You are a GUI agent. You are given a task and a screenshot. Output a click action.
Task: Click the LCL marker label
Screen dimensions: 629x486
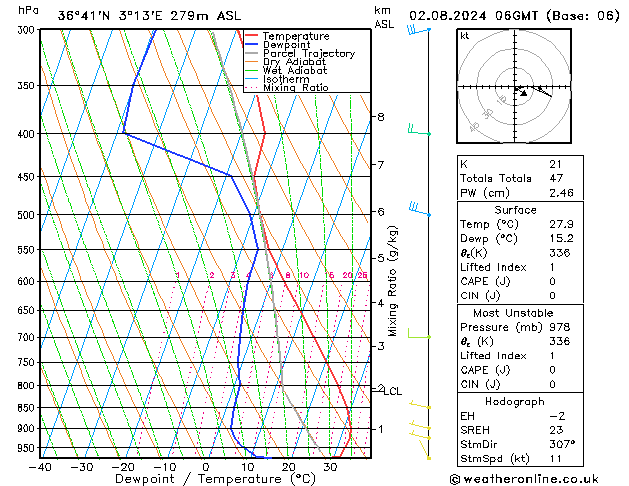[x=392, y=391]
